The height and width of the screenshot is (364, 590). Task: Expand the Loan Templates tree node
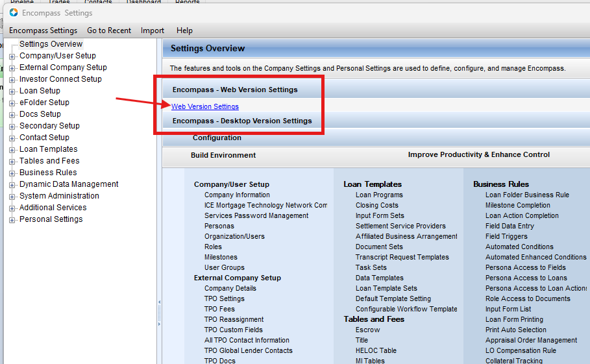(x=12, y=150)
